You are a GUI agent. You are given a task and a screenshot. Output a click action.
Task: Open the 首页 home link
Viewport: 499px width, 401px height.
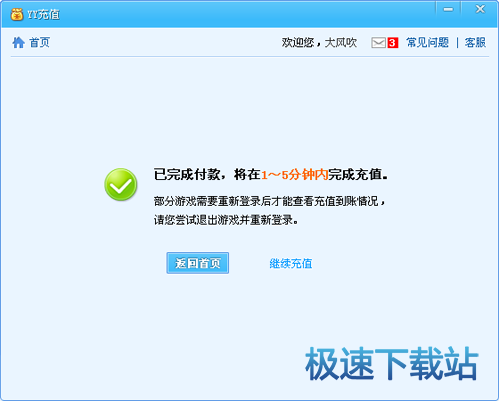39,43
